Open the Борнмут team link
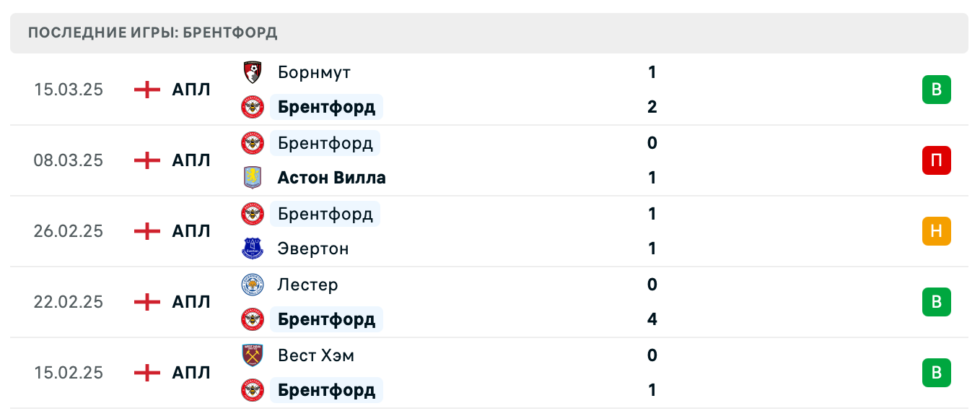The image size is (980, 419). pyautogui.click(x=314, y=72)
